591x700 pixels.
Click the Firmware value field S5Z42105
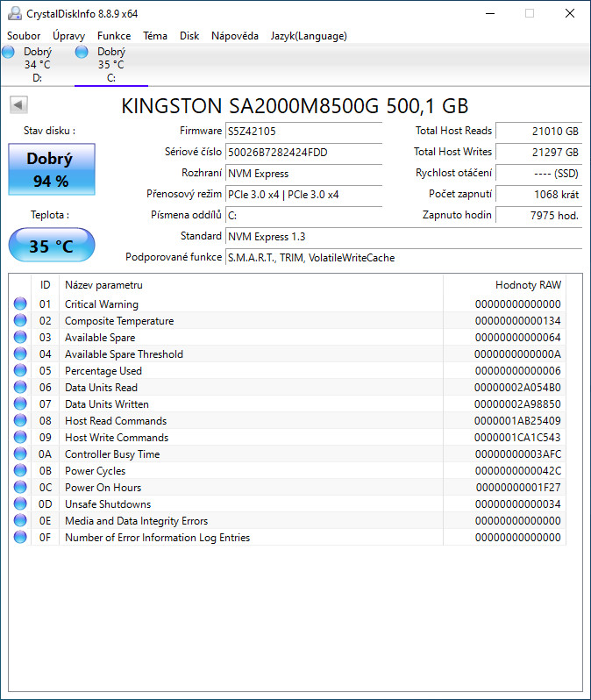[x=303, y=131]
